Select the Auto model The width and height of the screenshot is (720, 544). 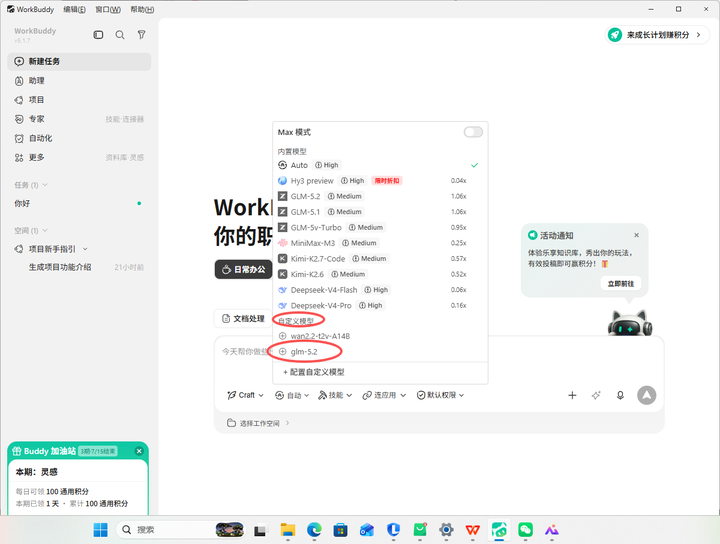click(x=380, y=165)
